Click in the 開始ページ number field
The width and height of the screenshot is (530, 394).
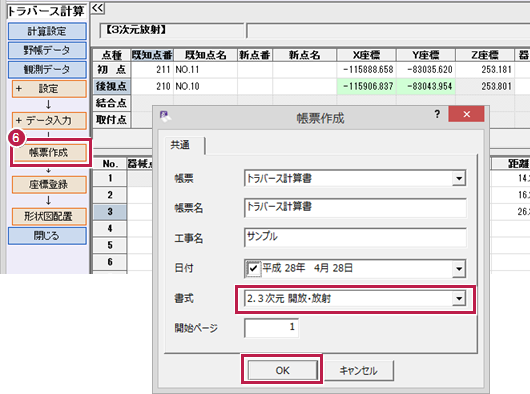[x=271, y=328]
